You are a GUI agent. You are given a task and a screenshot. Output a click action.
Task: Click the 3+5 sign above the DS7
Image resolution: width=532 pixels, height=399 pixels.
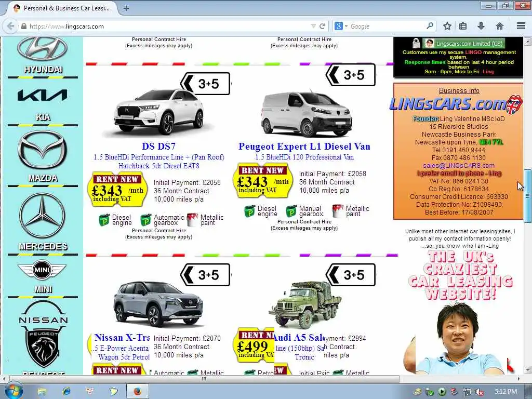point(205,84)
